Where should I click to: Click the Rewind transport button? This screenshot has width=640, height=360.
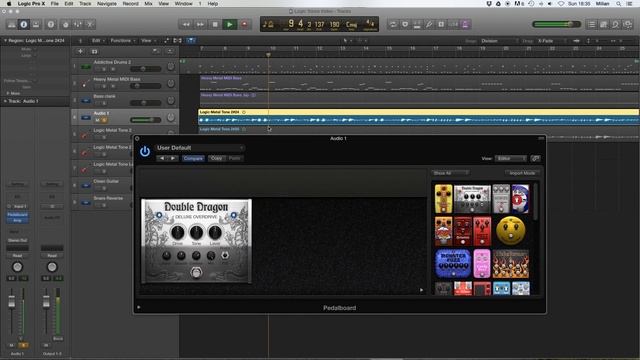[186, 24]
